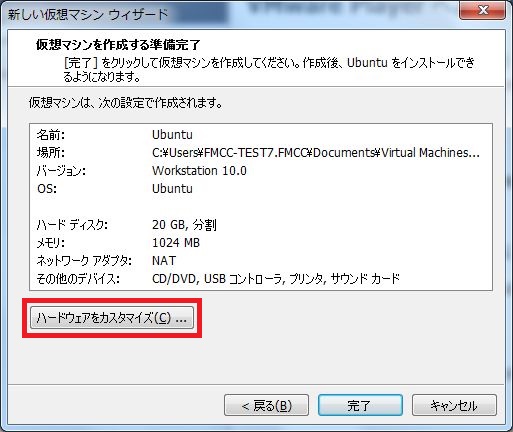This screenshot has height=432, width=513.
Task: Click the Ubuntu value beside OS
Action: click(172, 189)
